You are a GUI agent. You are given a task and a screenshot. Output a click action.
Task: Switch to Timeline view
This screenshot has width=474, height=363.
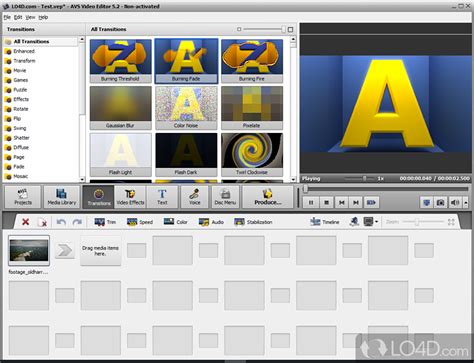(x=324, y=222)
